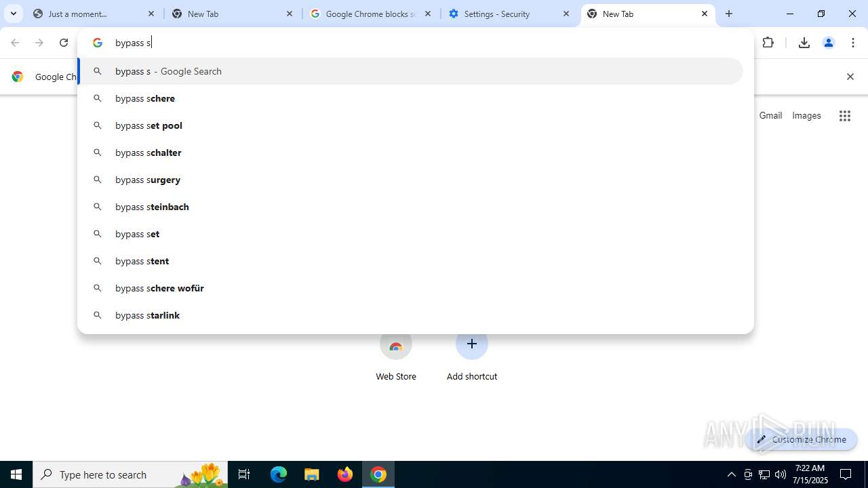Open Task View on the taskbar
868x488 pixels.
pos(244,474)
